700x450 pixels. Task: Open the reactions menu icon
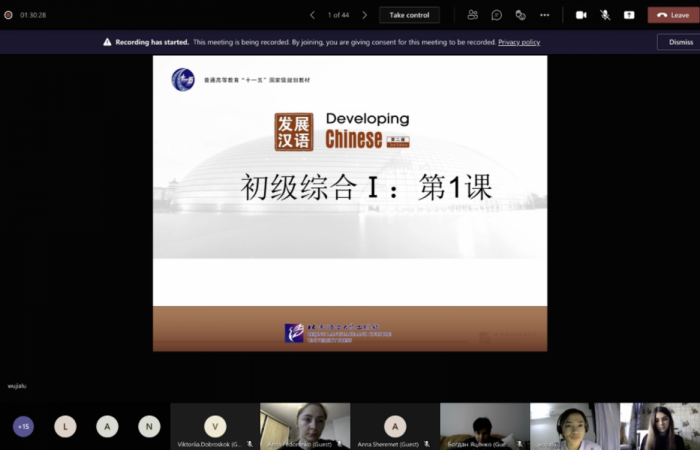[x=521, y=15]
